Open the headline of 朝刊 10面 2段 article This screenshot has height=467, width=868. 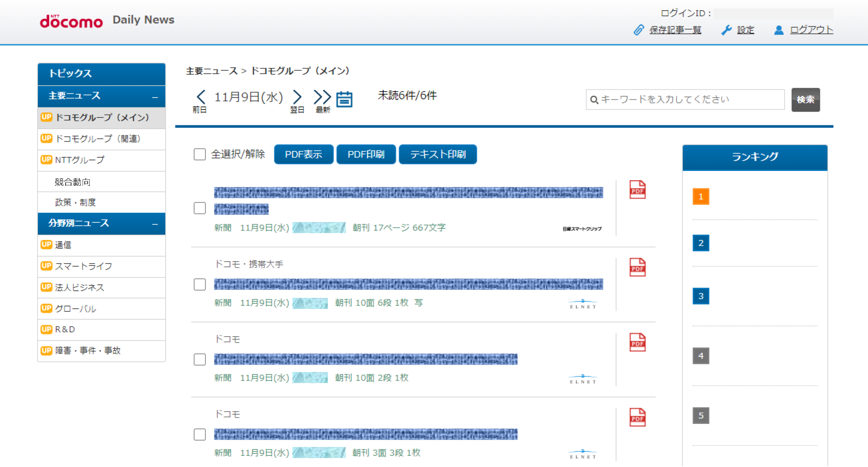(366, 359)
